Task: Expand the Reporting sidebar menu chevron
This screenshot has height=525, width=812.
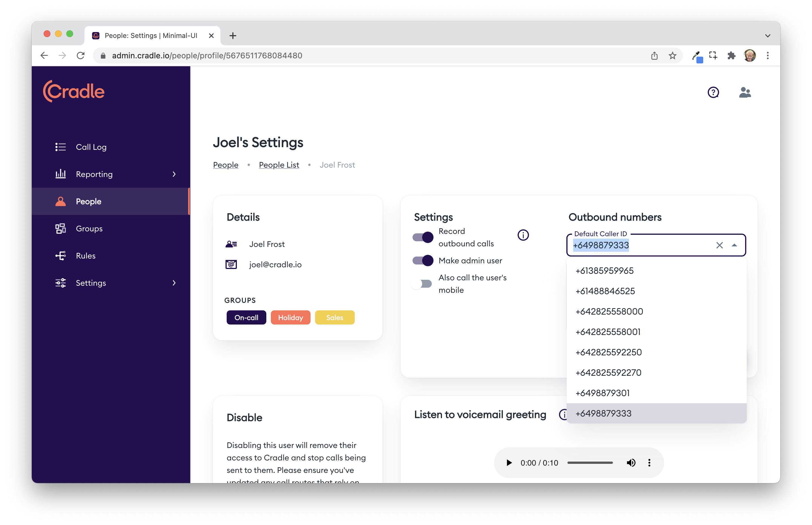Action: pos(174,174)
